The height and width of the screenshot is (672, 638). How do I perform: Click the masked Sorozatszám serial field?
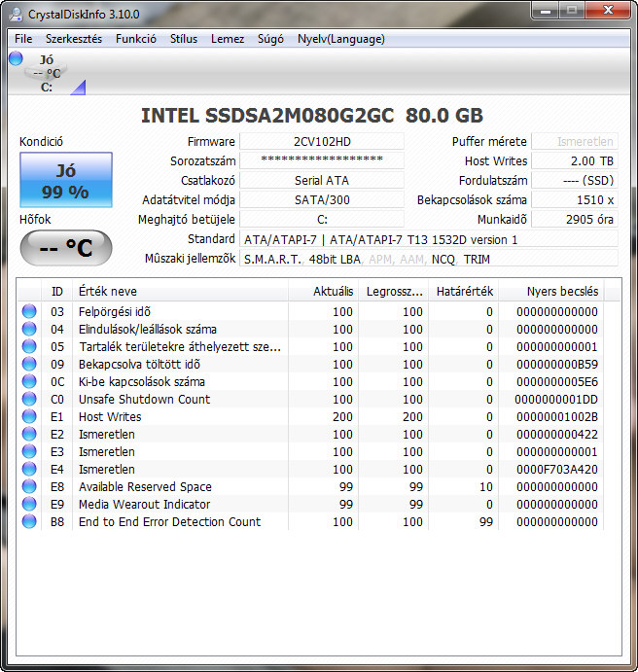322,160
